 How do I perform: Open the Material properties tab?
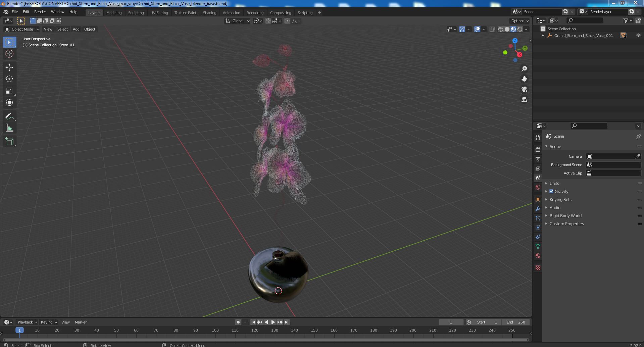pos(538,256)
